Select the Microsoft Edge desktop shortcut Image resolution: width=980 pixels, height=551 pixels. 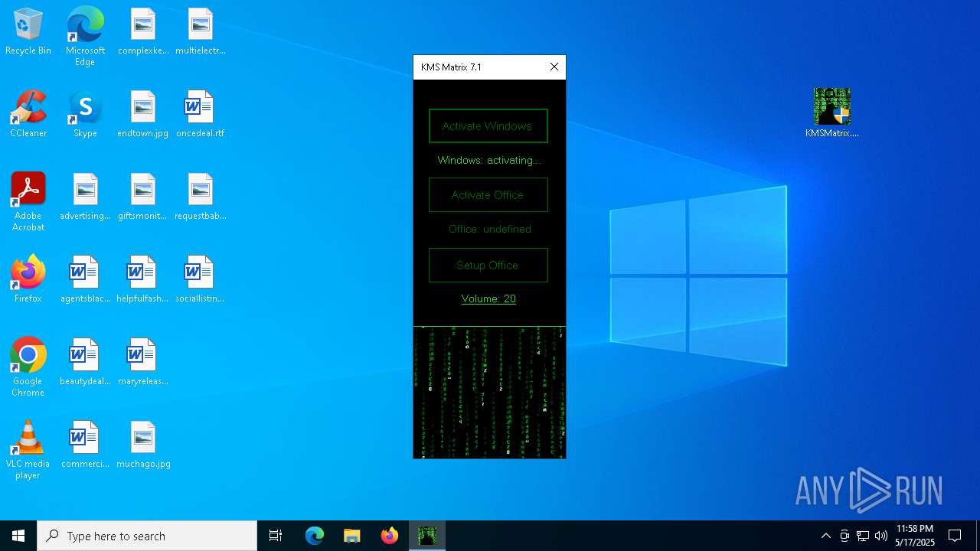tap(85, 37)
